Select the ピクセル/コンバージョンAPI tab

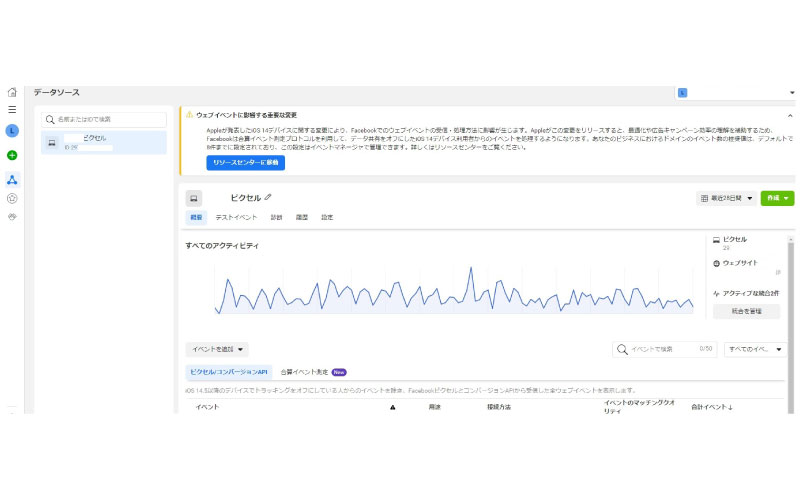[x=229, y=372]
